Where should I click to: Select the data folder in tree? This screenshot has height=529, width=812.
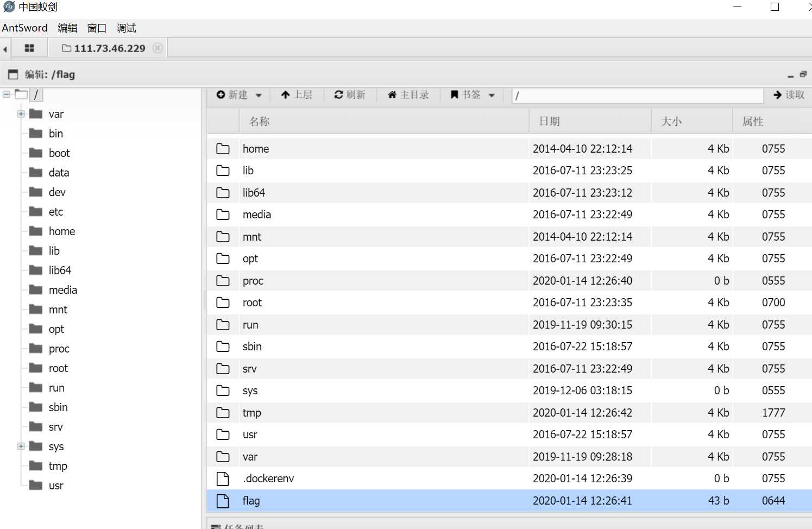(59, 173)
